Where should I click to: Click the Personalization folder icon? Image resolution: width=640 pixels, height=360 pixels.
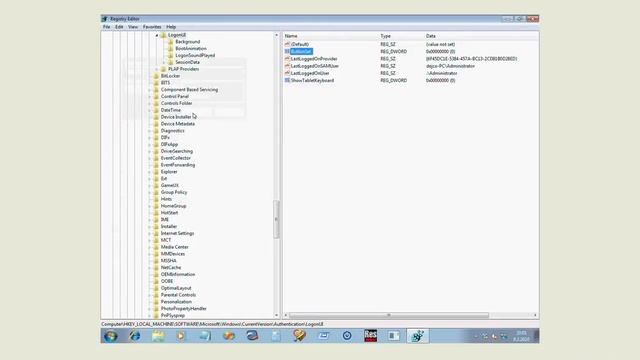(x=156, y=302)
